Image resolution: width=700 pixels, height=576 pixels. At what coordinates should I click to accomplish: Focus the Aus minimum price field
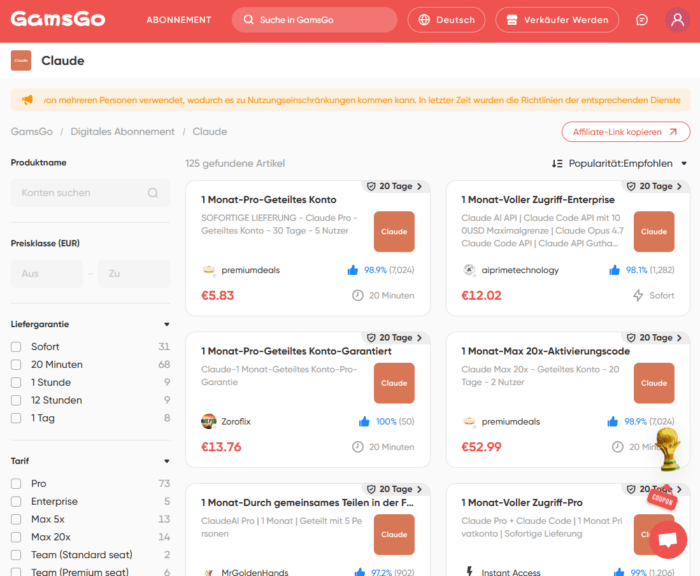tap(47, 273)
